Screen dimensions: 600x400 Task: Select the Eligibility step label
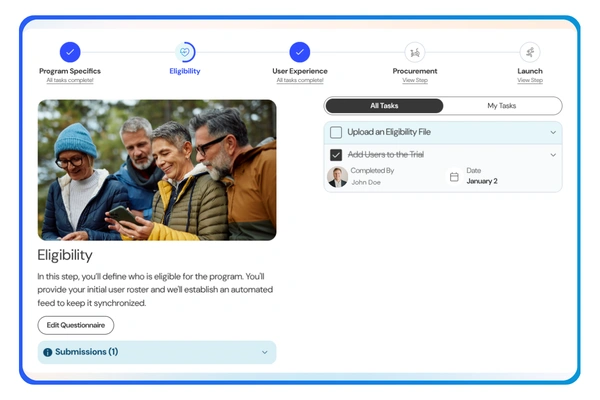185,71
